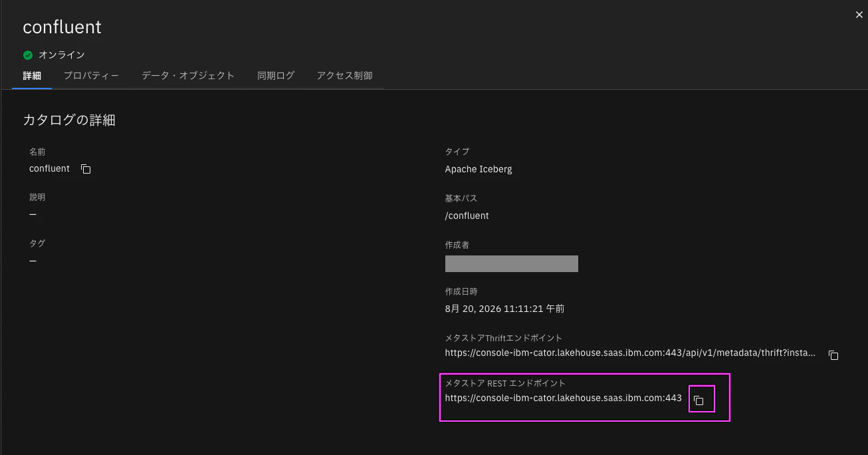868x455 pixels.
Task: Click the 名前 label
Action: click(x=37, y=152)
